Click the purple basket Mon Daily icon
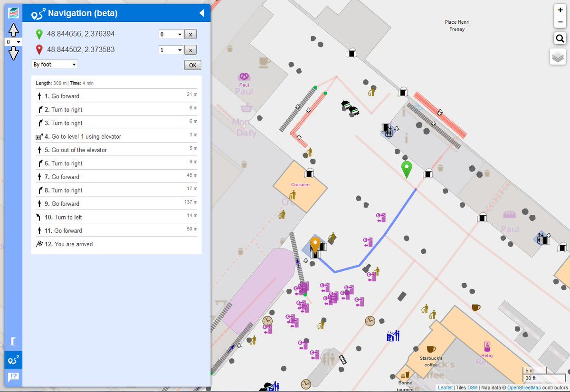The image size is (570, 392). pyautogui.click(x=246, y=109)
